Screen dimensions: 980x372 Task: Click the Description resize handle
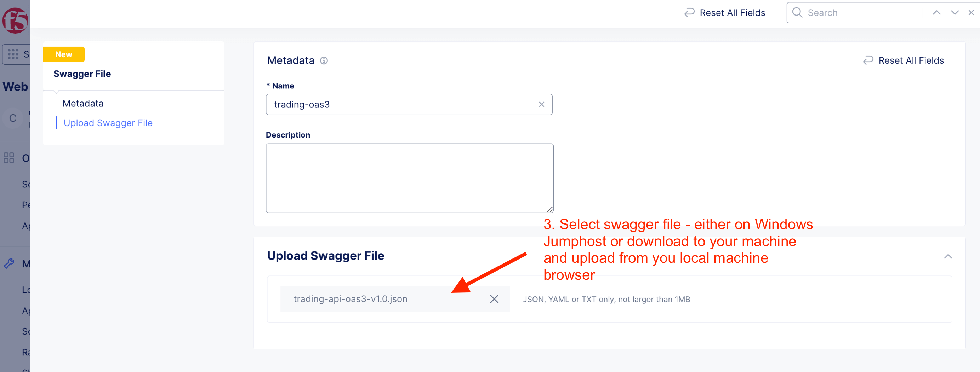point(550,209)
